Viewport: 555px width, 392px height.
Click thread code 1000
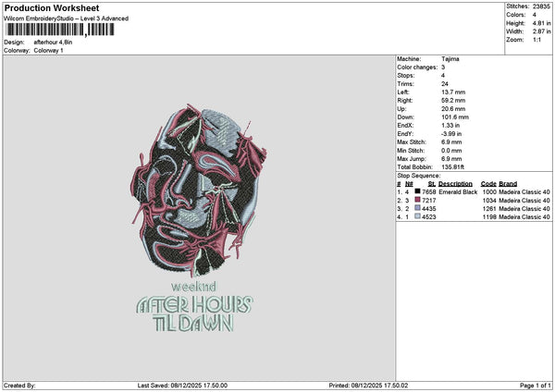(x=489, y=192)
